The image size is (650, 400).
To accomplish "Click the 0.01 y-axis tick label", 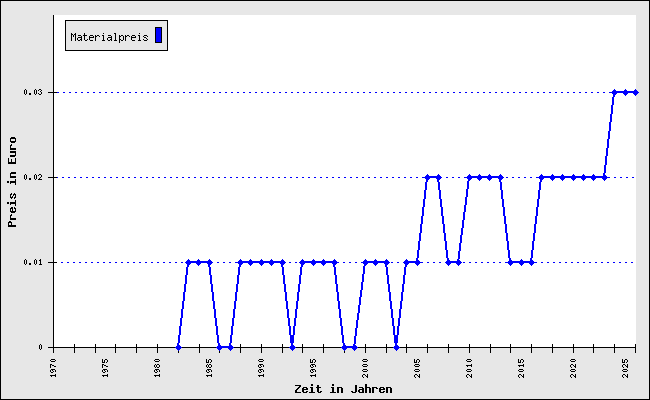I will tap(33, 262).
